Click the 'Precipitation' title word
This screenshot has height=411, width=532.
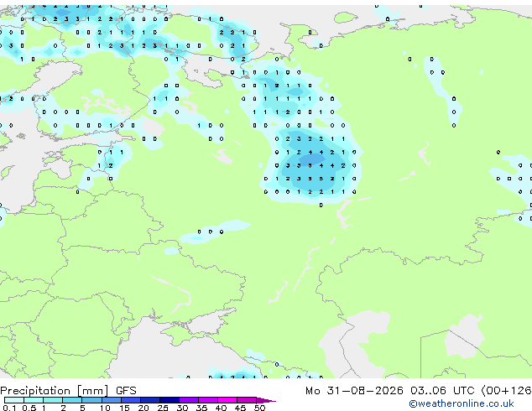(35, 391)
